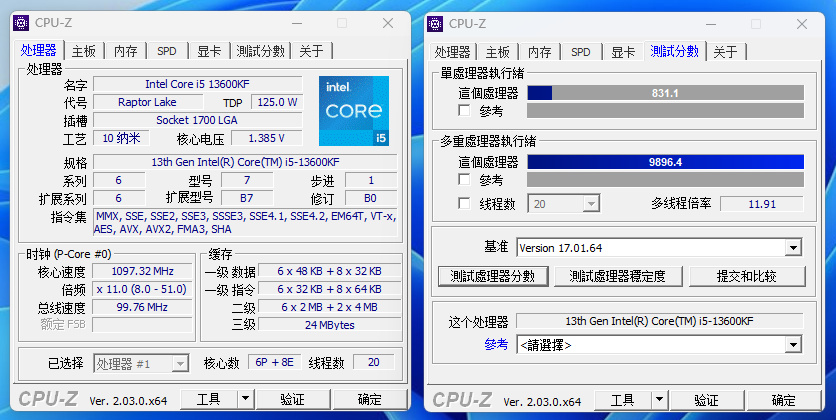Click the 修订 value B0
The height and width of the screenshot is (420, 836).
point(371,198)
